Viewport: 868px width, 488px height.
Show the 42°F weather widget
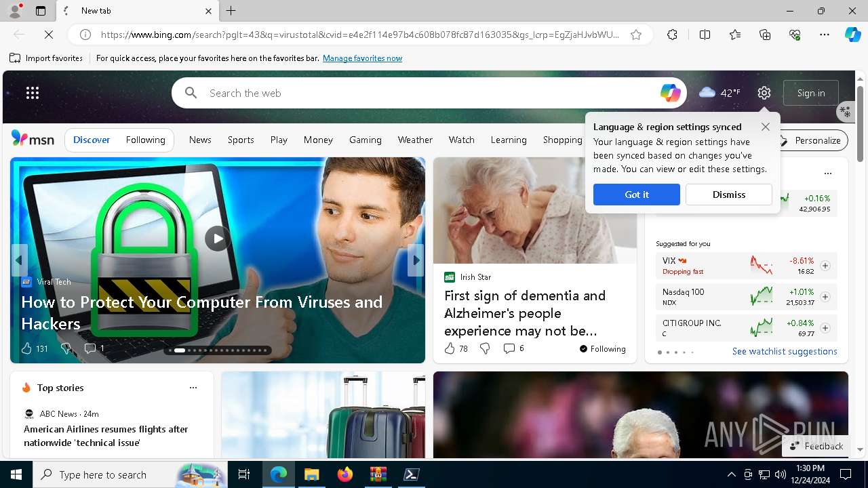(719, 93)
